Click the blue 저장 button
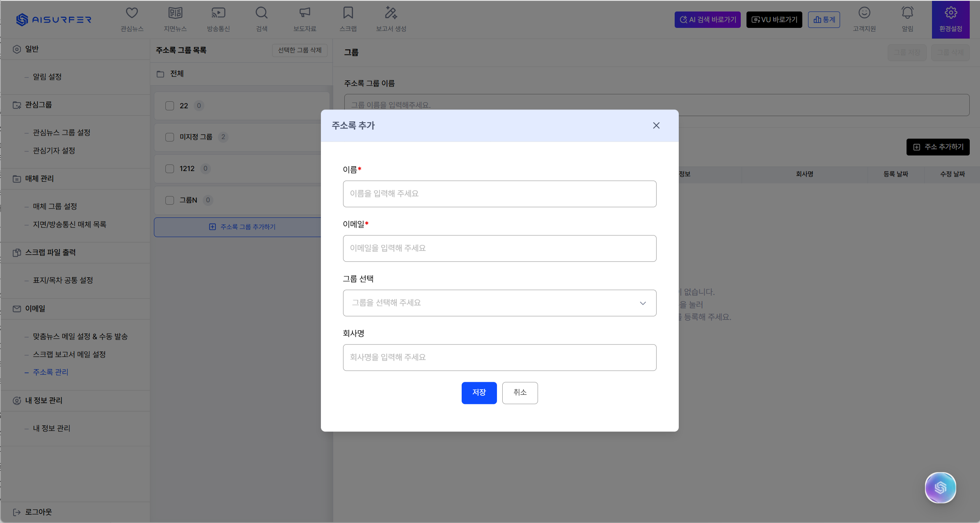 pos(479,393)
